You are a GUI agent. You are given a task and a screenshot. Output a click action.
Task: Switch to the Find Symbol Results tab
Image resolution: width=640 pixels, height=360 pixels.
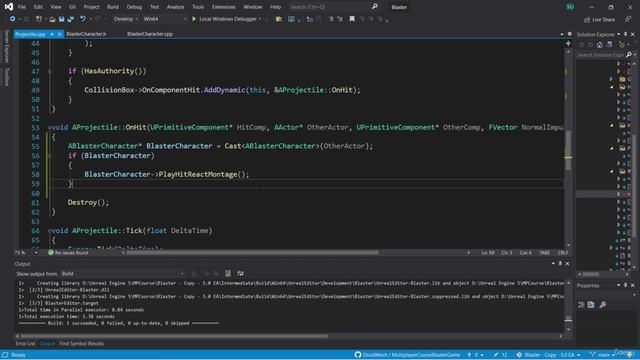pos(81,344)
